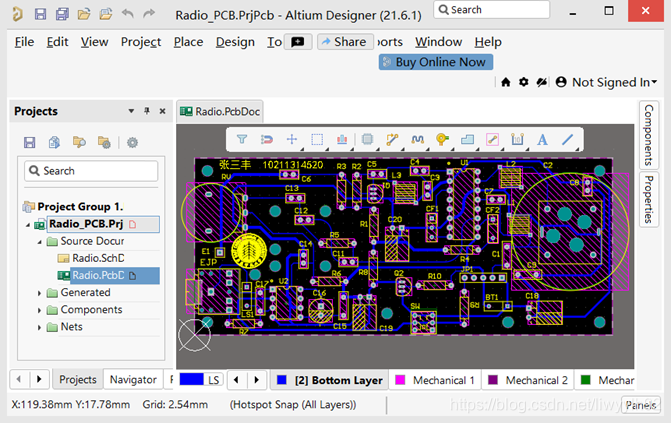Select the Move Objects cross tool

[x=292, y=140]
